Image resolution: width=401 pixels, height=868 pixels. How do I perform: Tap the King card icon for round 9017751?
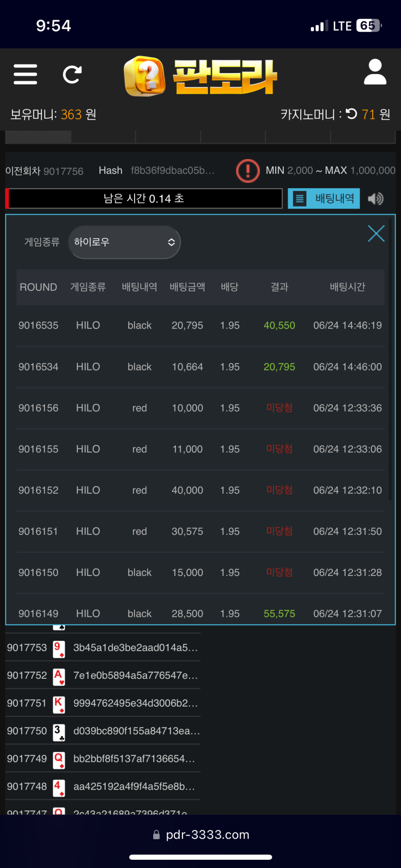tap(59, 703)
